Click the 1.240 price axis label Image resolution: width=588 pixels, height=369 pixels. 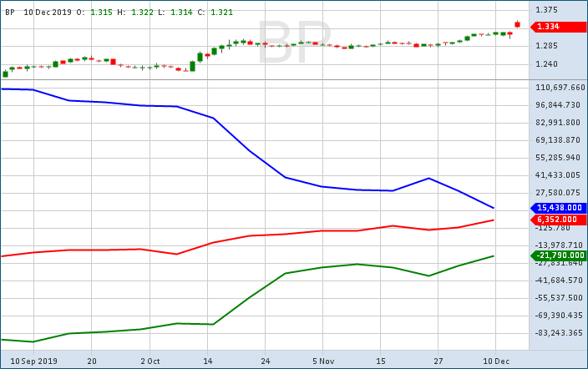point(546,64)
